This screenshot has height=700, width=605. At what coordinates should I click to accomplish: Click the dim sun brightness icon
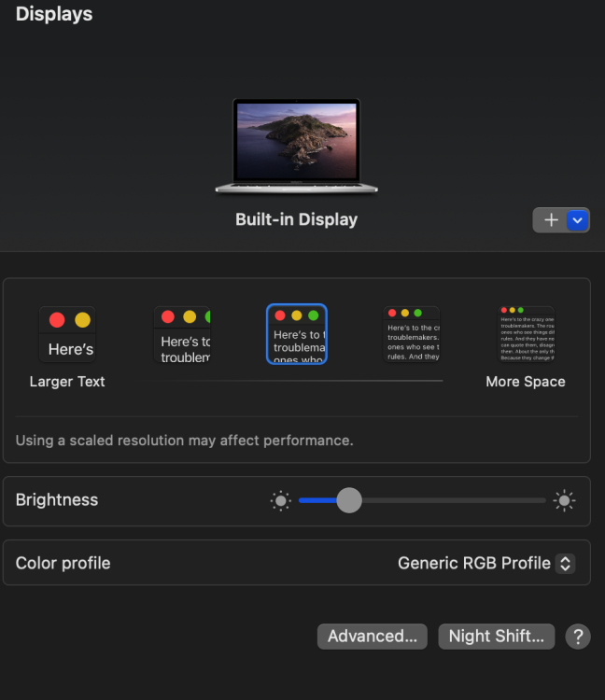(281, 501)
